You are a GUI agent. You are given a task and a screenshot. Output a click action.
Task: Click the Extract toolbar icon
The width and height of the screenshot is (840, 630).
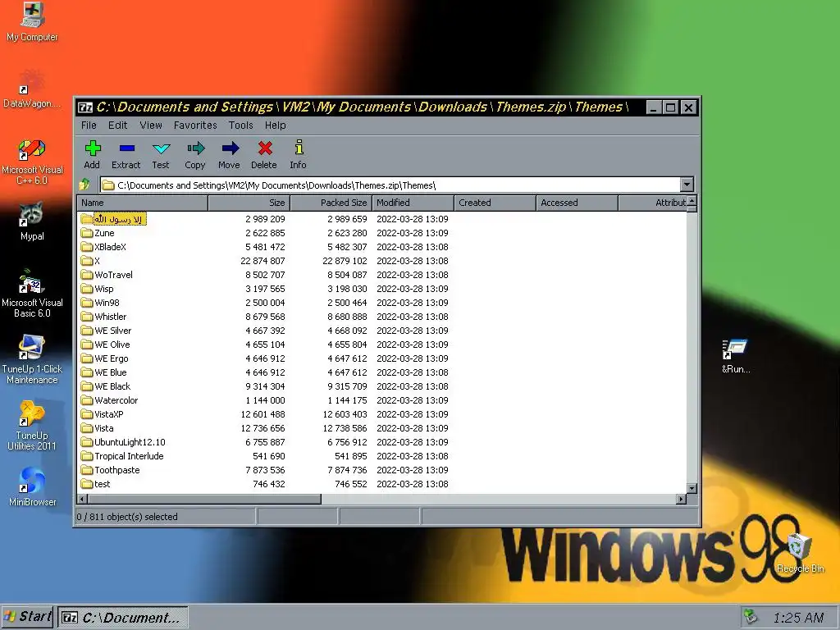pyautogui.click(x=127, y=148)
